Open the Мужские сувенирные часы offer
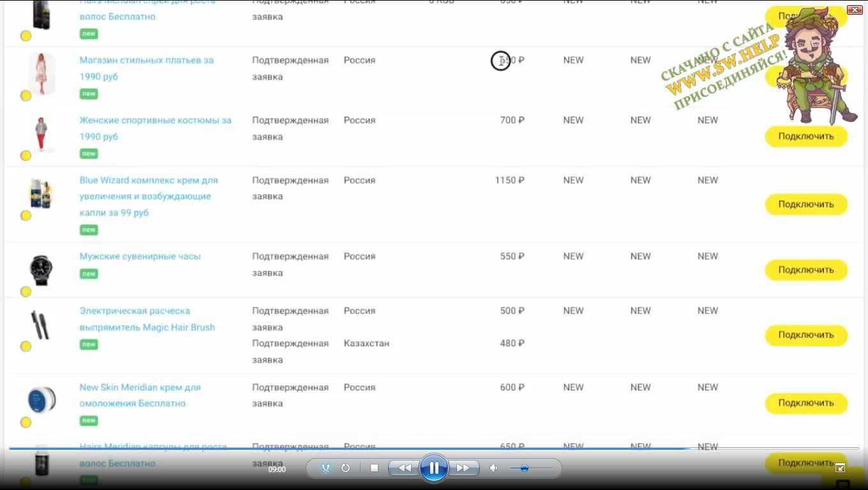 [140, 256]
